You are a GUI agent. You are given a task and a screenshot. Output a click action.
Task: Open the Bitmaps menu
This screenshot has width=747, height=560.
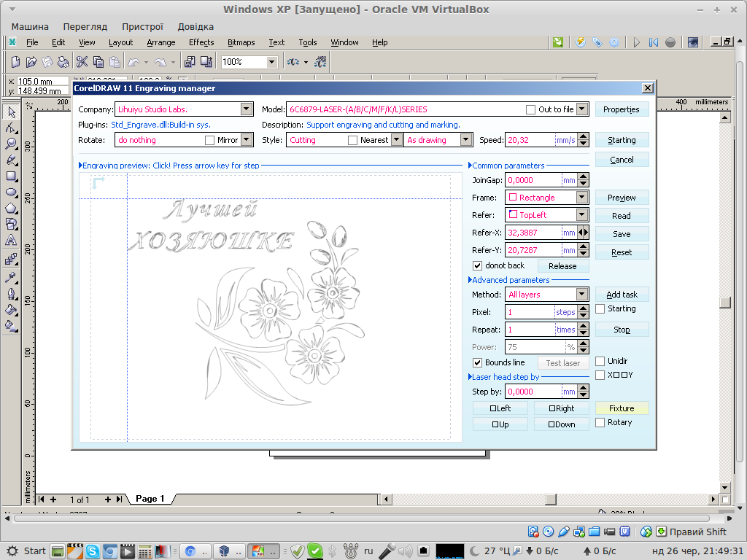(x=241, y=42)
